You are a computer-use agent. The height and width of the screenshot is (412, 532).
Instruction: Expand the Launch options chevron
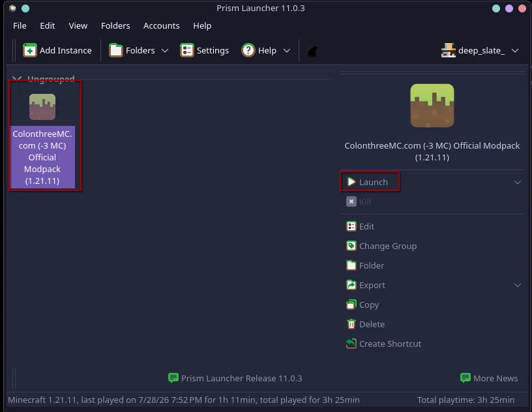[x=518, y=183]
